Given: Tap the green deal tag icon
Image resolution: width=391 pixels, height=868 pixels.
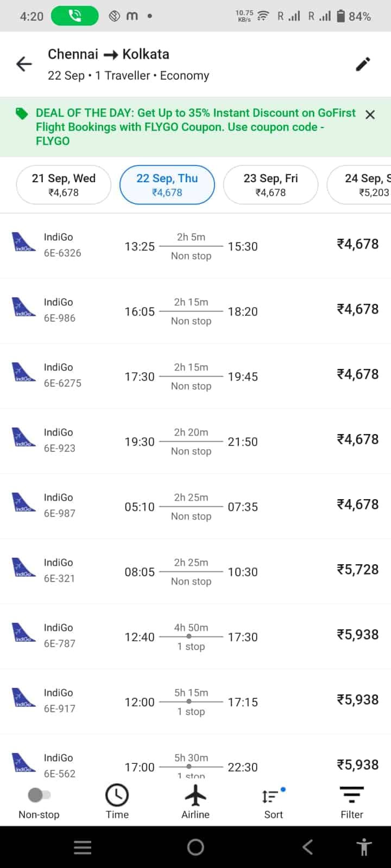Looking at the screenshot, I should point(22,113).
